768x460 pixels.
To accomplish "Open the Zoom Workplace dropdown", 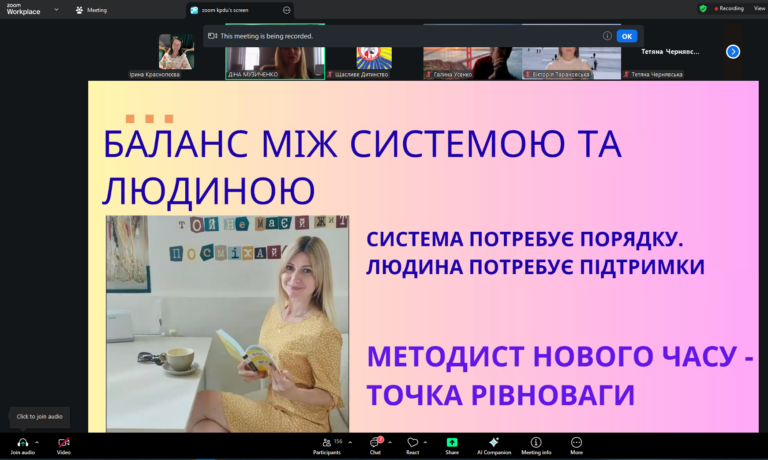I will click(56, 9).
